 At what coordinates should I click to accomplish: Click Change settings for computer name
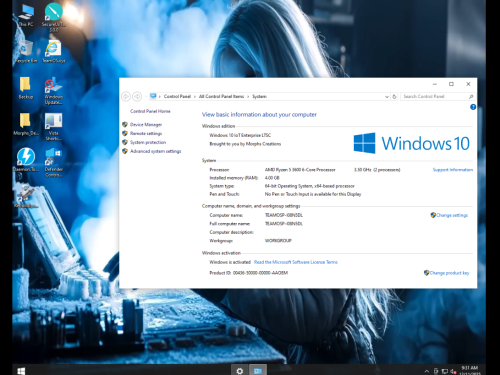point(452,215)
